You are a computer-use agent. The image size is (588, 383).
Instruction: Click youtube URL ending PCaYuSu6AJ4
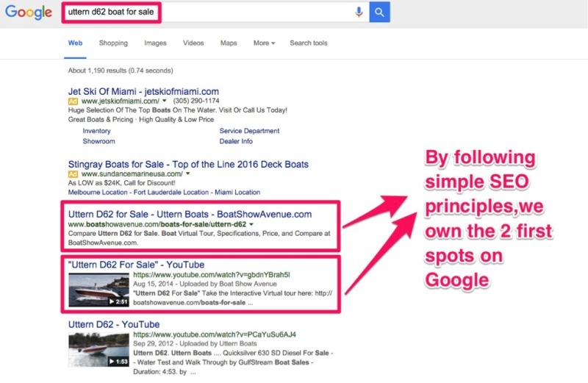pyautogui.click(x=215, y=334)
